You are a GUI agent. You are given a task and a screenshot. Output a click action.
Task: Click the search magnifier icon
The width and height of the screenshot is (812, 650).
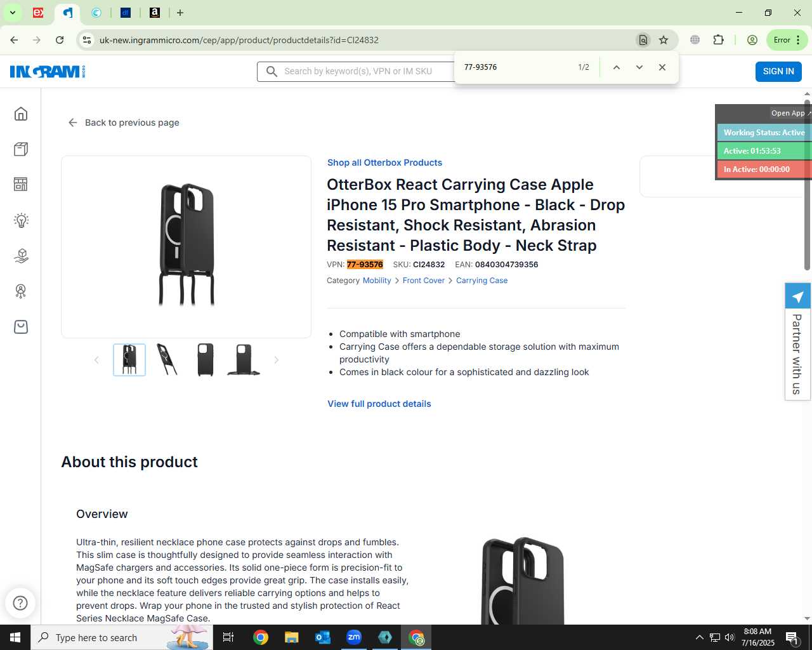coord(272,72)
